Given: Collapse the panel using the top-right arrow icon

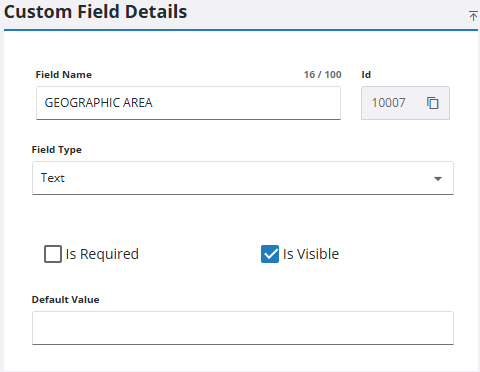Looking at the screenshot, I should 473,16.
